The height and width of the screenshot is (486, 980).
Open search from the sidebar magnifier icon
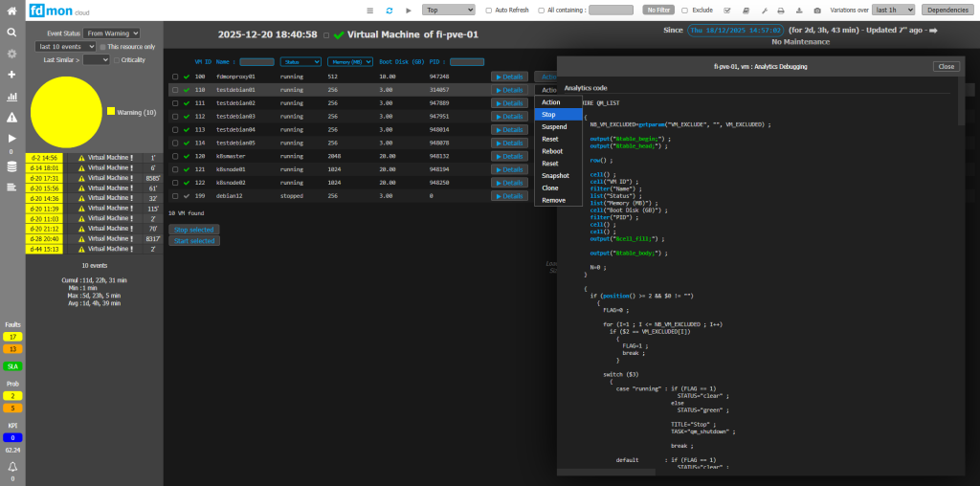[11, 32]
